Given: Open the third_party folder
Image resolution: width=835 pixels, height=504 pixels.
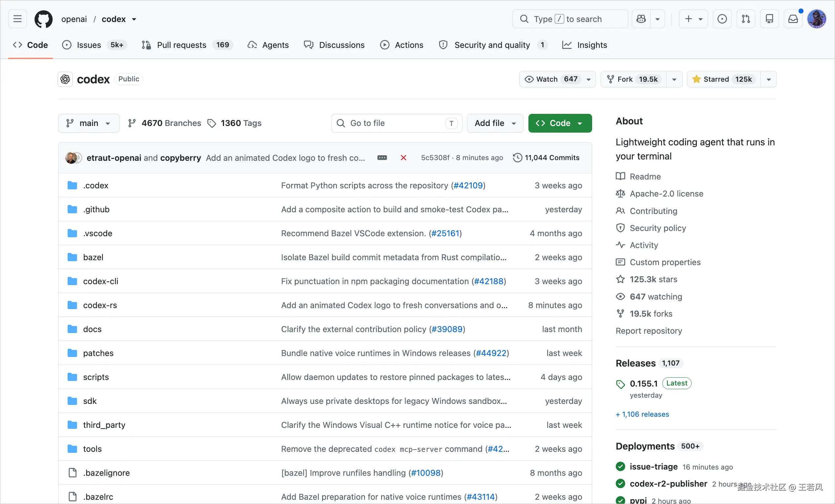Looking at the screenshot, I should [104, 425].
